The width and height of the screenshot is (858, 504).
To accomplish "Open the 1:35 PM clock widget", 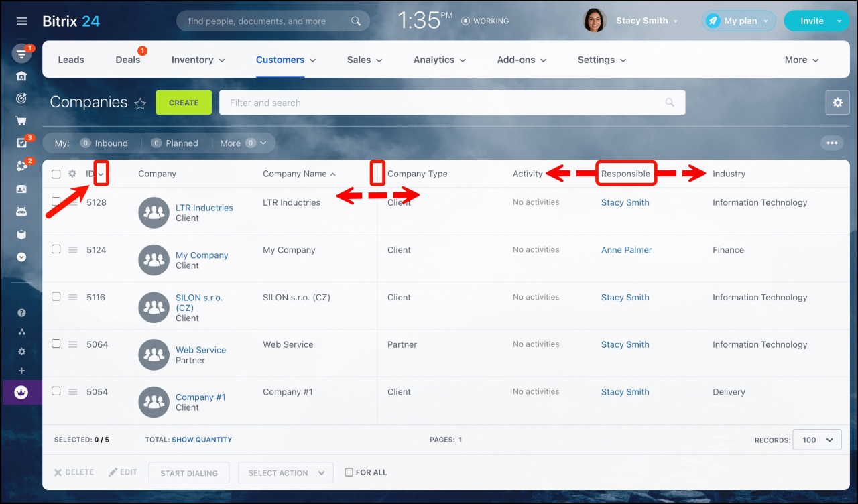I will (425, 21).
